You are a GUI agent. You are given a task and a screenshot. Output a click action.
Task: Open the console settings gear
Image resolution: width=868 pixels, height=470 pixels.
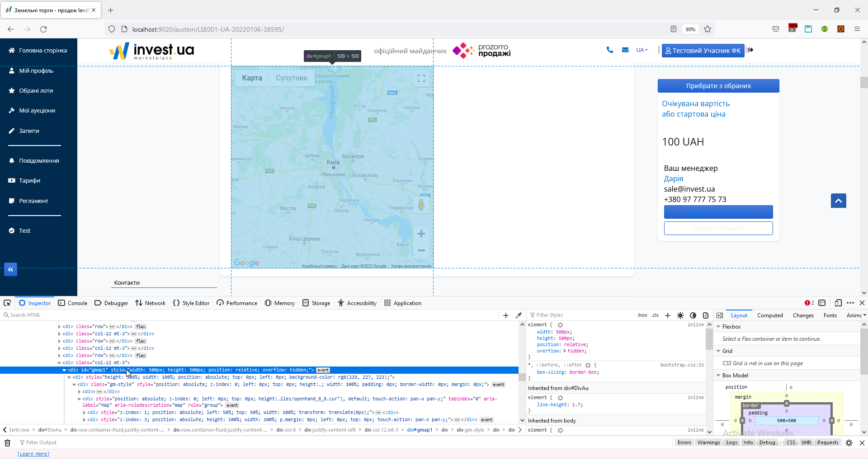pos(849,443)
